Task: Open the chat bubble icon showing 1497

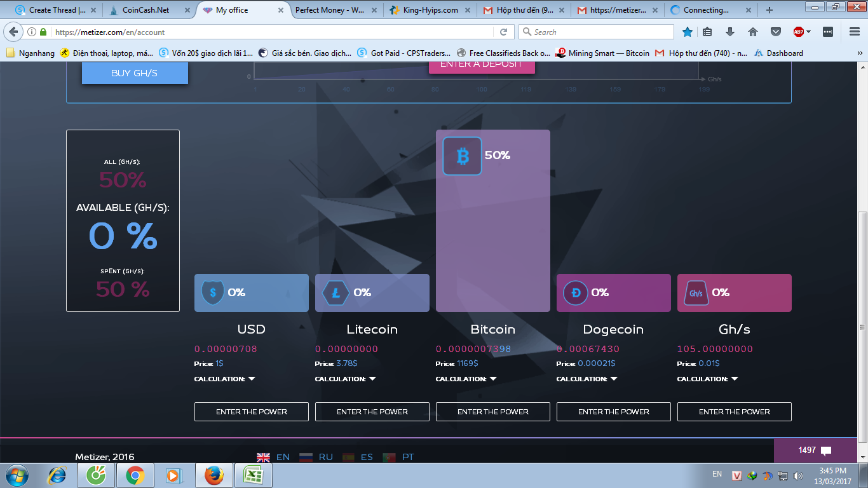Action: [826, 451]
